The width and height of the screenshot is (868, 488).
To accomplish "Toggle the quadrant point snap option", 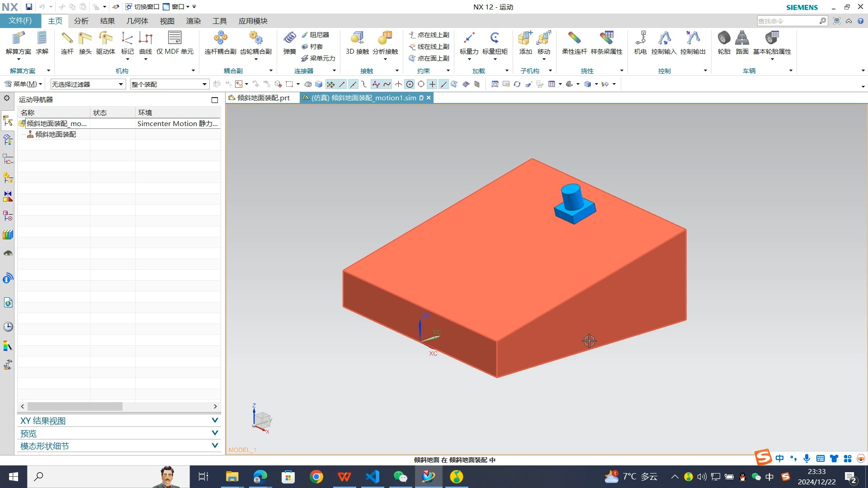I will tap(421, 84).
